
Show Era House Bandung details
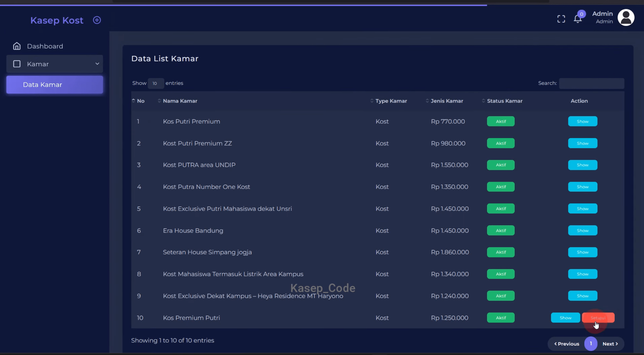tap(582, 230)
